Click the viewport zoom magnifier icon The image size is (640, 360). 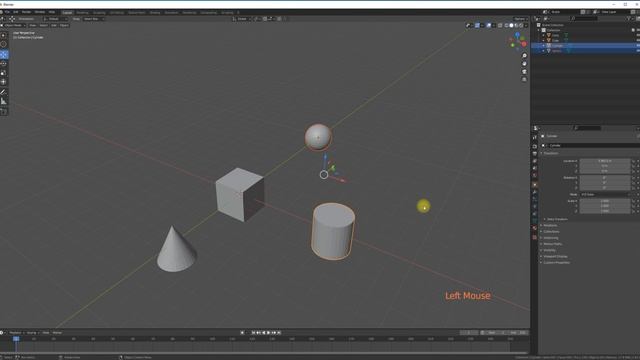click(x=524, y=56)
